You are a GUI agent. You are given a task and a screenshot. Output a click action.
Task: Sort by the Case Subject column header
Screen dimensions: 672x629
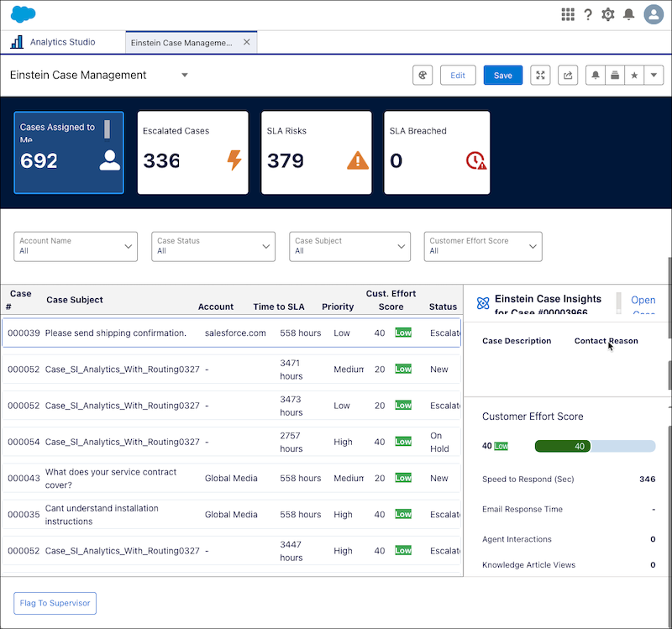click(75, 300)
